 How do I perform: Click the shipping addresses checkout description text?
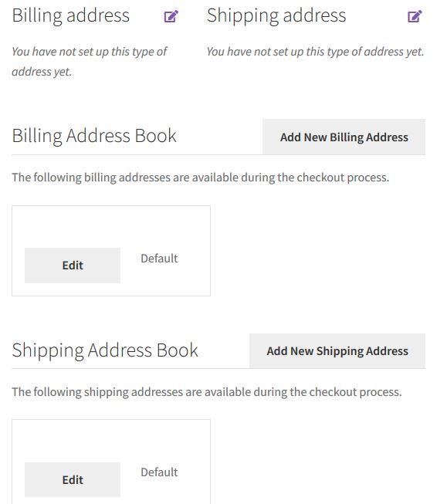click(x=207, y=392)
